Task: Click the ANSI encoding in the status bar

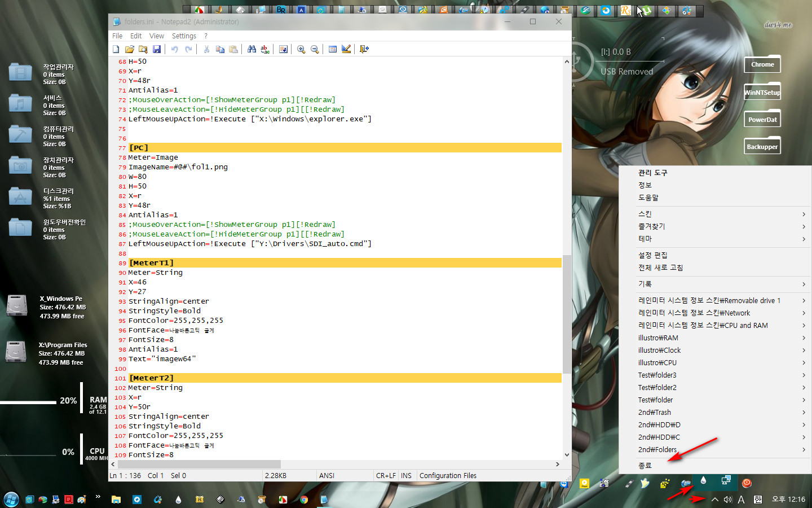Action: pos(327,476)
